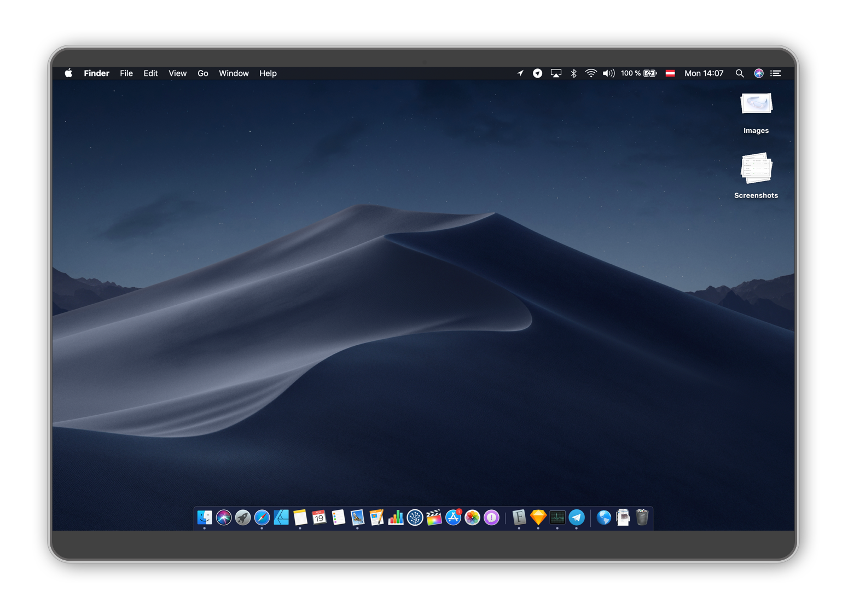Open the App Store

click(453, 518)
